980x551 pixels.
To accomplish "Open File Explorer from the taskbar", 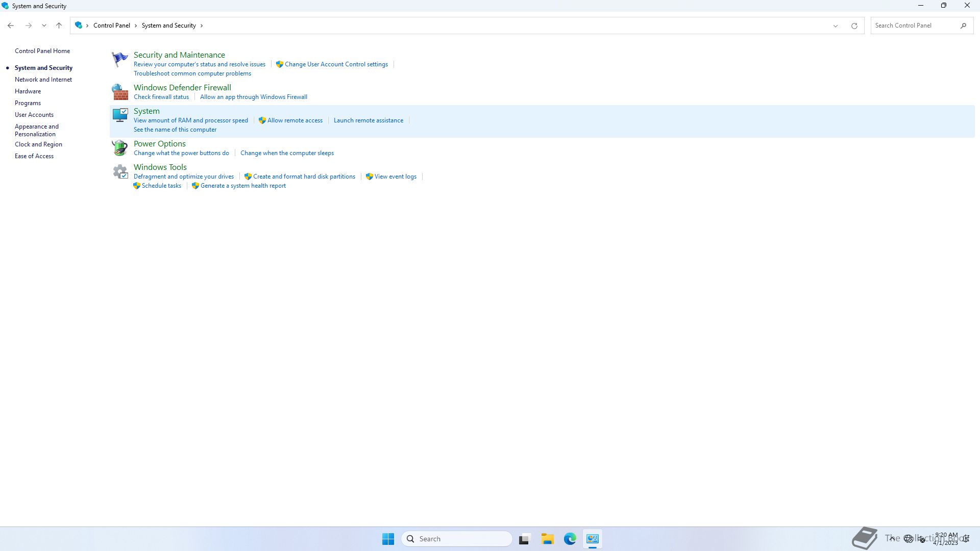I will point(548,539).
